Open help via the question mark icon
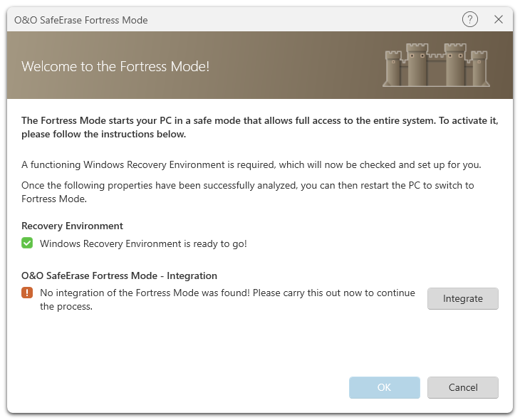This screenshot has width=520, height=420. 470,20
